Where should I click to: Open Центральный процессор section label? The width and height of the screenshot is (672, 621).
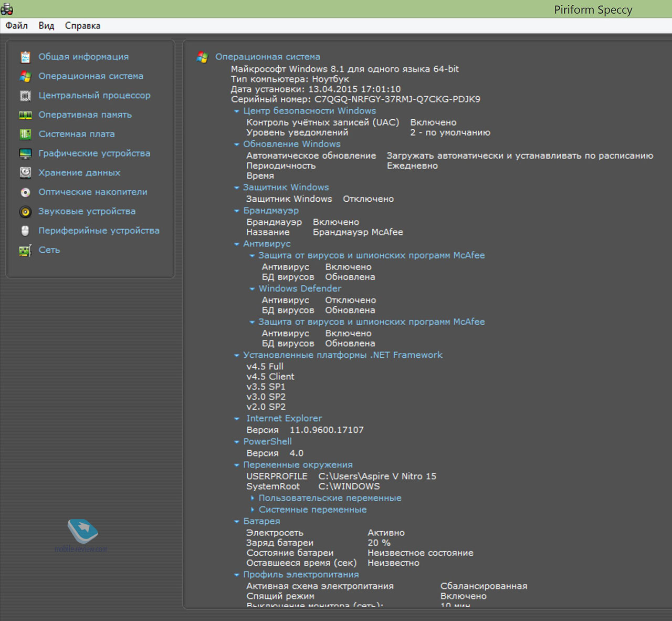tap(94, 96)
